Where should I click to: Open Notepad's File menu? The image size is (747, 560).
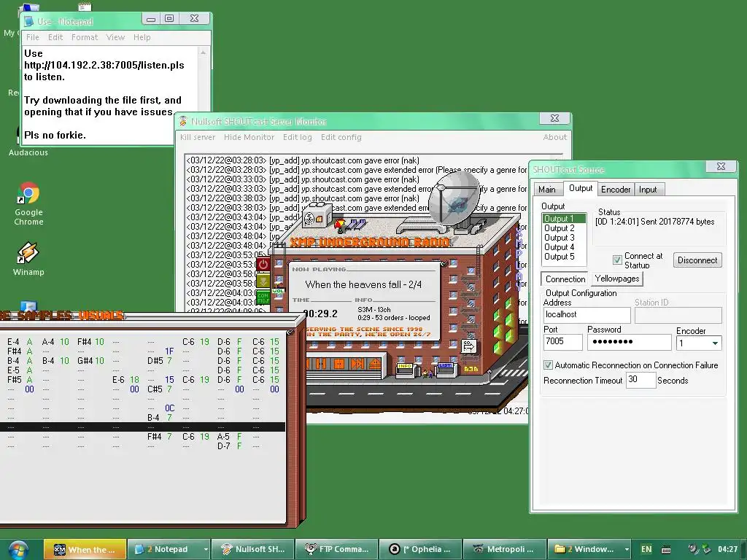33,37
